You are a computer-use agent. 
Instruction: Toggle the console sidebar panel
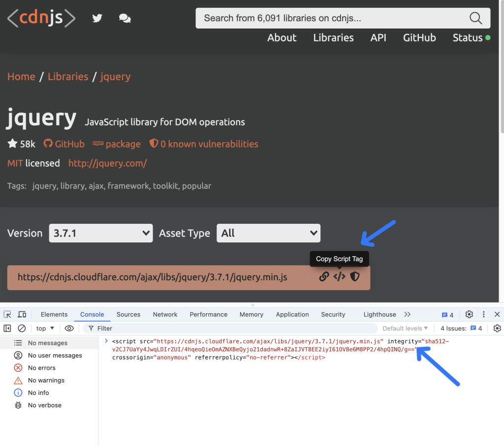pos(7,328)
